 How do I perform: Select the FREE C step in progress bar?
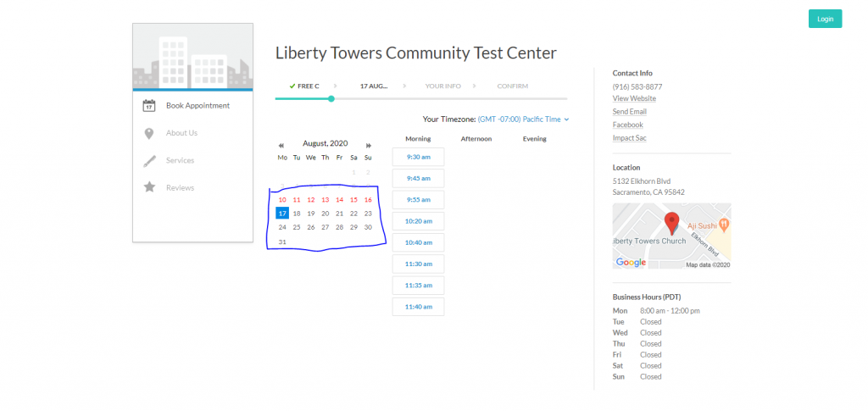(x=303, y=86)
